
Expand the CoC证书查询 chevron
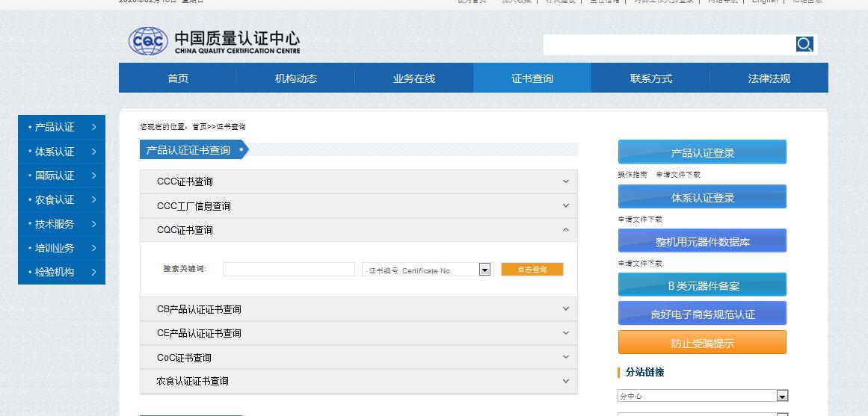coord(566,357)
